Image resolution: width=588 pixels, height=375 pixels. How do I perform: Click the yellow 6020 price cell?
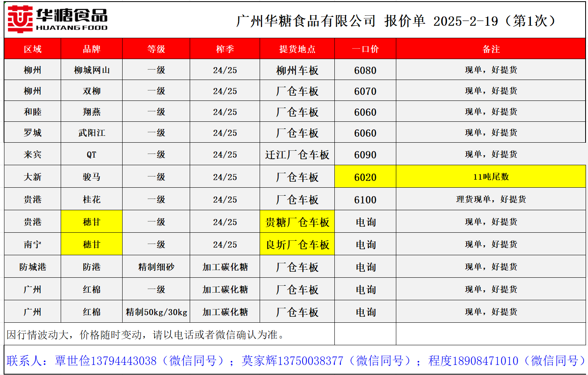point(365,177)
